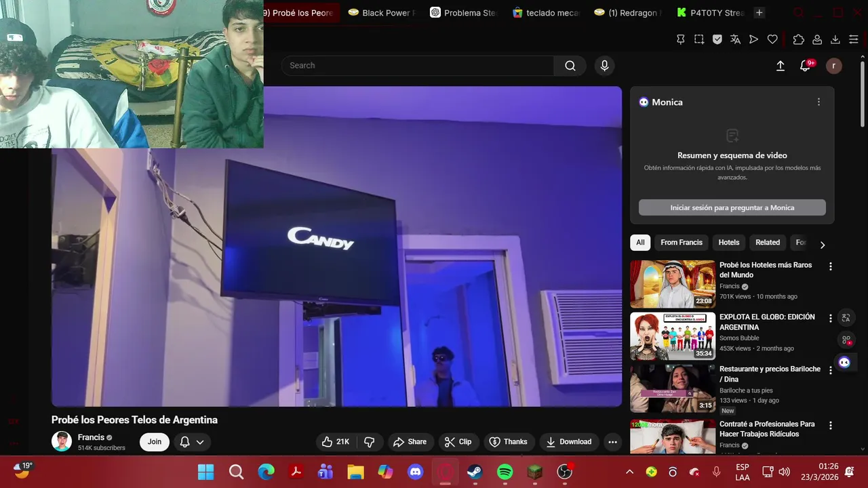Select the Related filter chip
Image resolution: width=868 pixels, height=488 pixels.
pyautogui.click(x=768, y=243)
